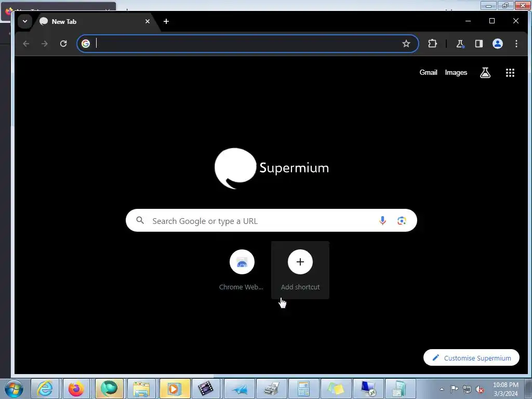Restore down the background window

pos(506,5)
